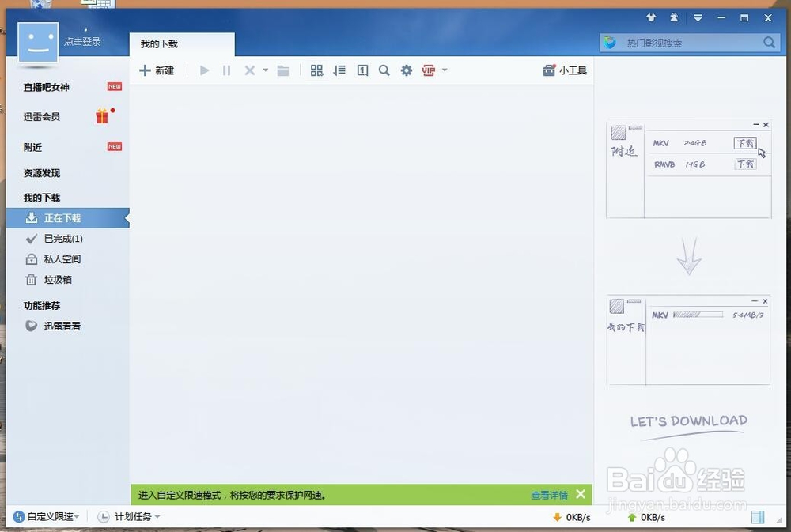Click the 我的下载 sidebar heading
The width and height of the screenshot is (791, 532).
42,198
